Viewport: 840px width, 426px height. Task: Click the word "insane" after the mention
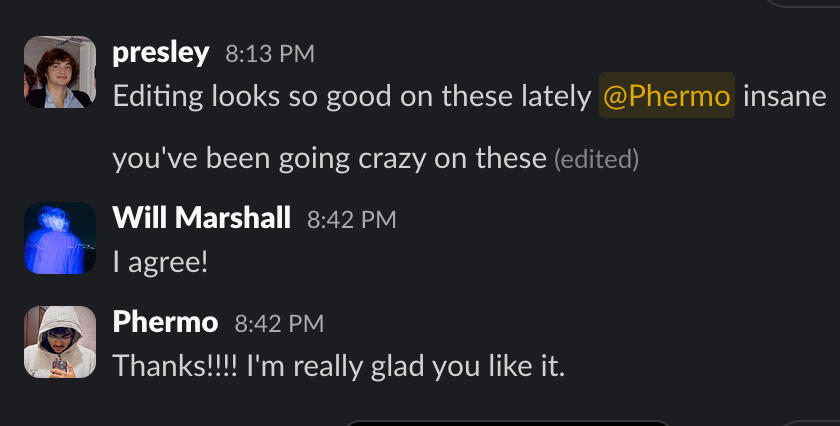[x=784, y=96]
